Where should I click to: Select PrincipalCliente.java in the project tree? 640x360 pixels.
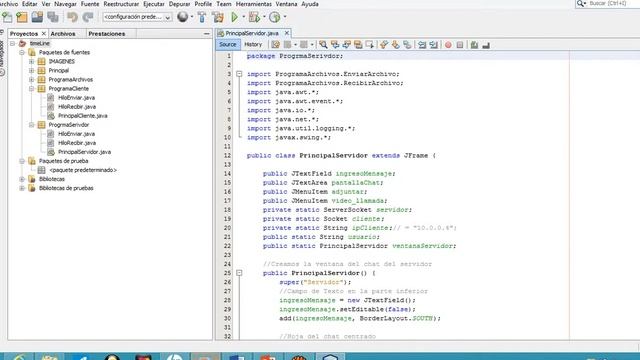coord(82,116)
